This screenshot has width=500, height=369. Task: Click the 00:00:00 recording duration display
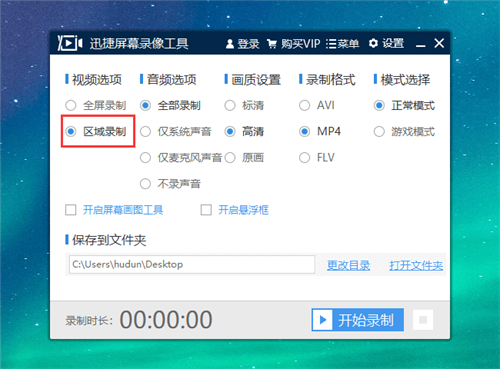click(x=166, y=320)
